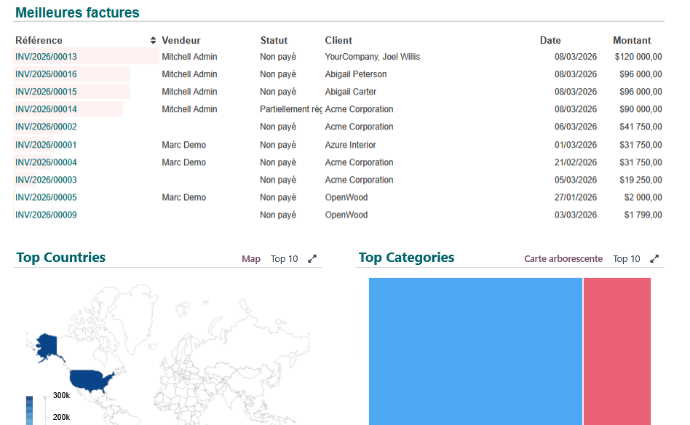The width and height of the screenshot is (690, 425).
Task: Select the blue treemap category block
Action: pos(475,350)
